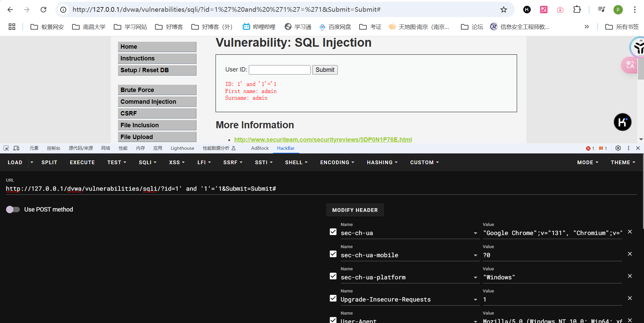Expand the SQLI menu in HackBar
This screenshot has height=323, width=644.
[148, 163]
